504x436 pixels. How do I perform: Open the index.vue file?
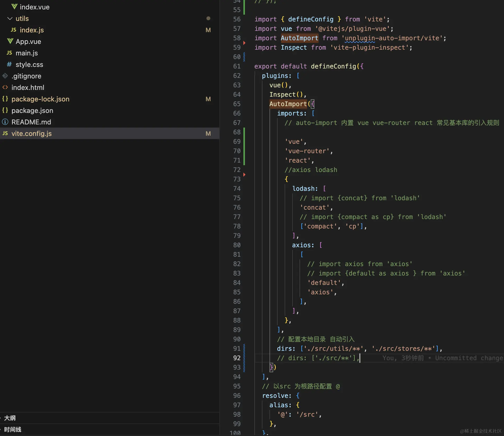pos(35,7)
